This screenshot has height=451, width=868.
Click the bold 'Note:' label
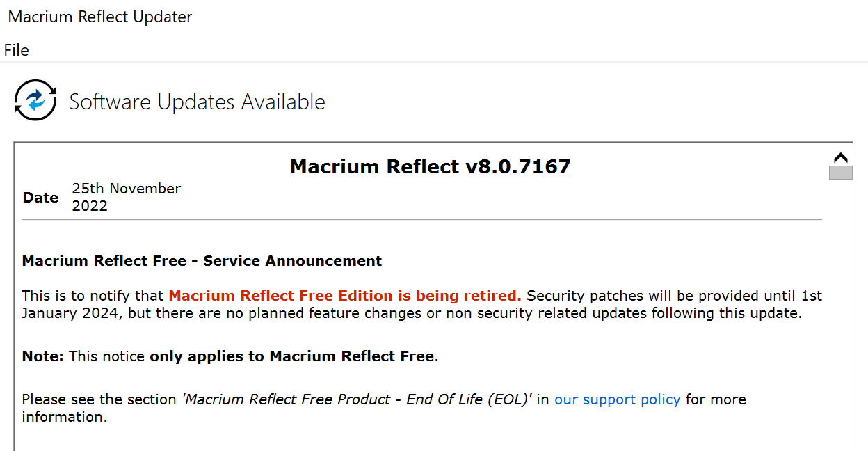click(42, 356)
